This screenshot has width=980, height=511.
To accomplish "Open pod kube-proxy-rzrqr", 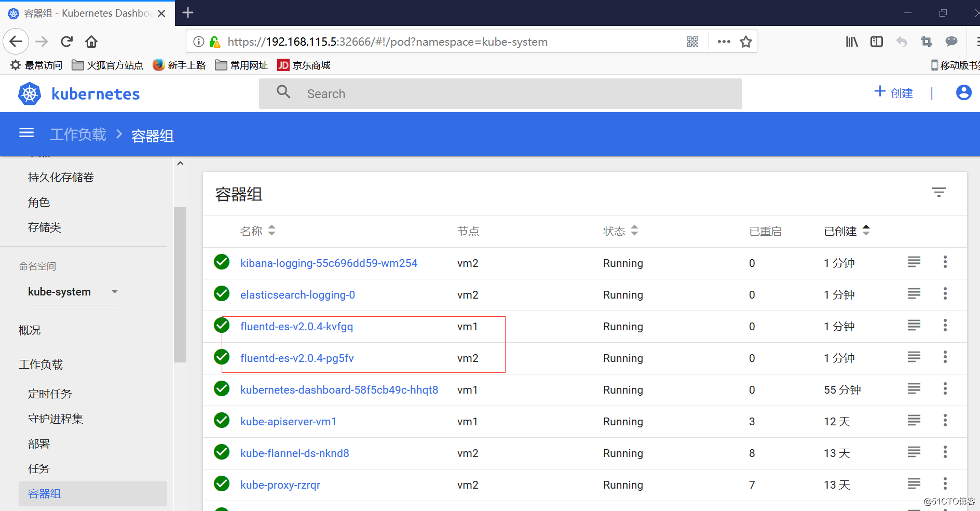I will [x=280, y=485].
